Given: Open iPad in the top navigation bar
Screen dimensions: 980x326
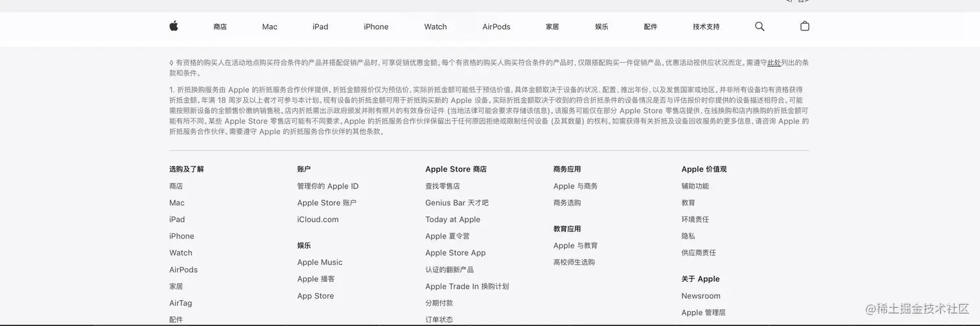Looking at the screenshot, I should pos(320,27).
